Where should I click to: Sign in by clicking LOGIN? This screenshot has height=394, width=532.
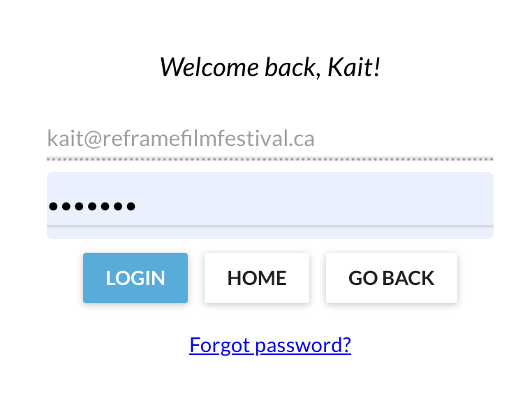135,278
